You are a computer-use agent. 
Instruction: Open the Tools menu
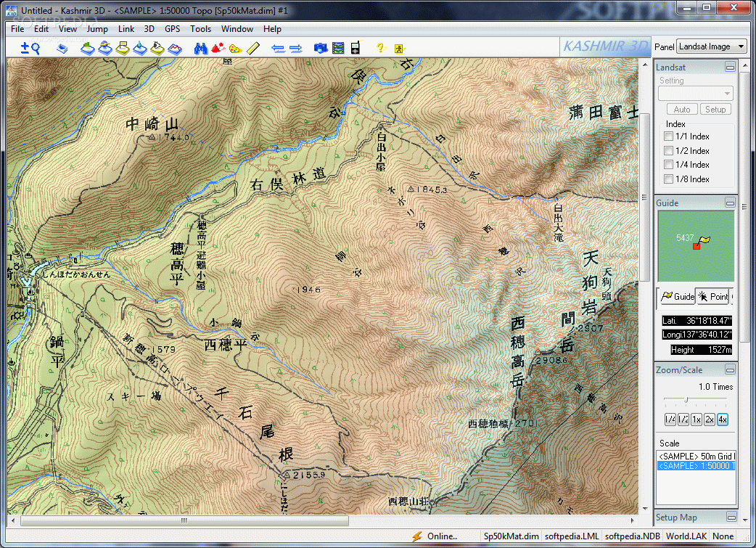200,29
